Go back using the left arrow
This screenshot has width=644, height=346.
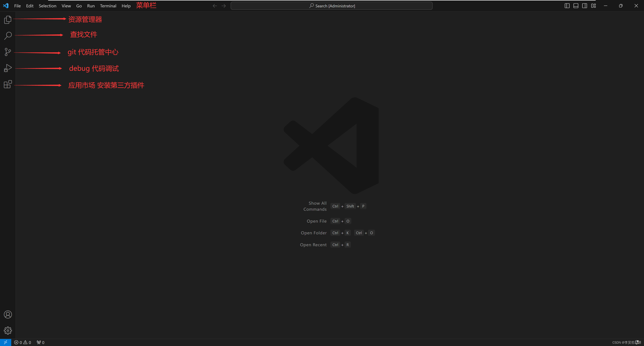tap(215, 6)
